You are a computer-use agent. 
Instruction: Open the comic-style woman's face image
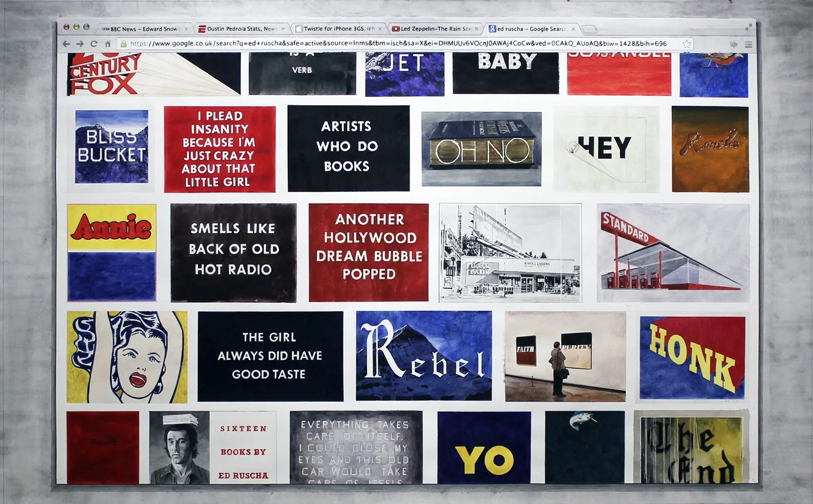[x=127, y=357]
